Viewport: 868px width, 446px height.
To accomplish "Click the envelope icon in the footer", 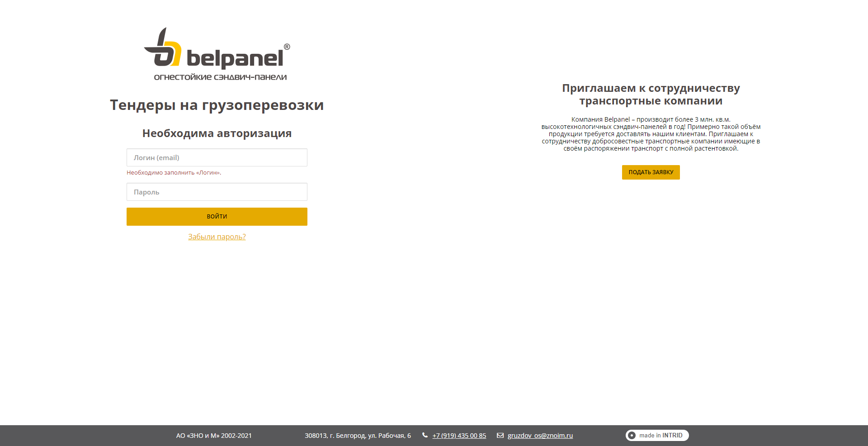I will point(500,436).
